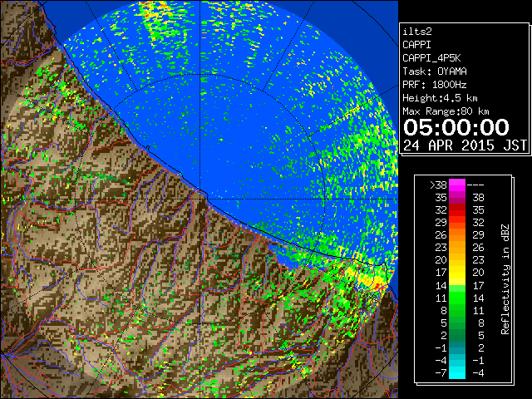This screenshot has height=399, width=532.
Task: Click the 'ilts2' label in info box
Action: (x=417, y=32)
